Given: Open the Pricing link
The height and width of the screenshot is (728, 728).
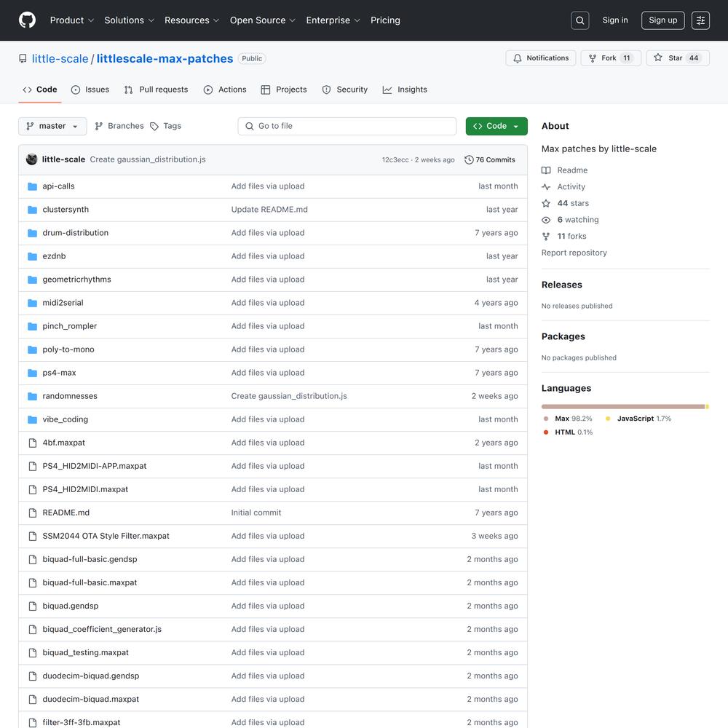Looking at the screenshot, I should pyautogui.click(x=385, y=20).
